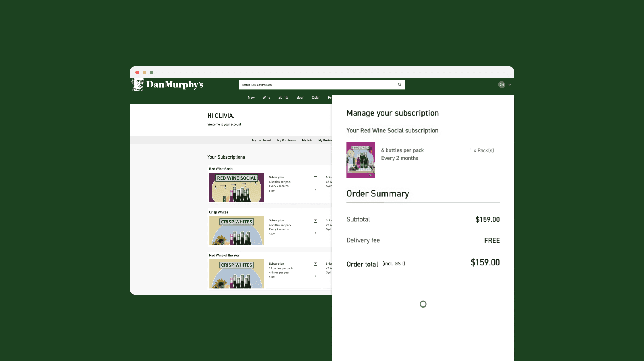Viewport: 644px width, 361px height.
Task: Click the DM account avatar icon
Action: tap(501, 84)
